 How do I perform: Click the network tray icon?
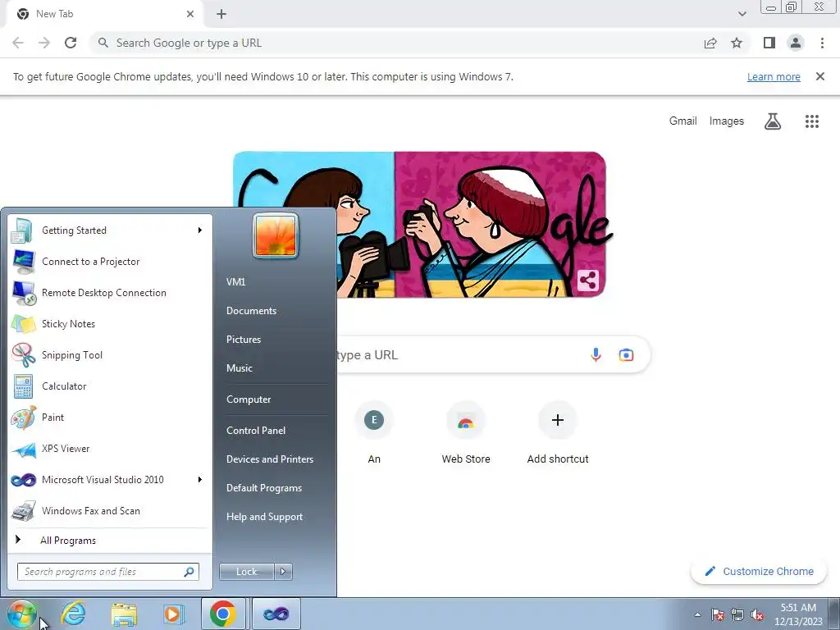(x=737, y=614)
